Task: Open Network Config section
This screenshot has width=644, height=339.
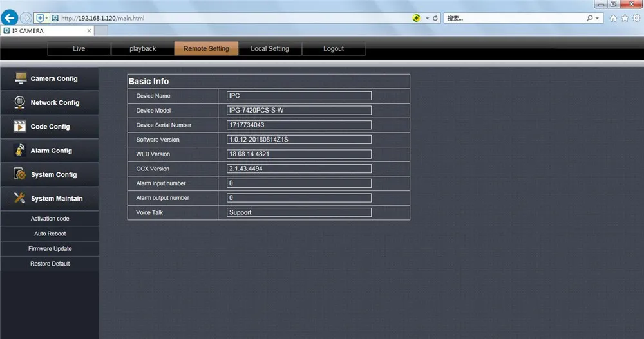Action: (50, 103)
